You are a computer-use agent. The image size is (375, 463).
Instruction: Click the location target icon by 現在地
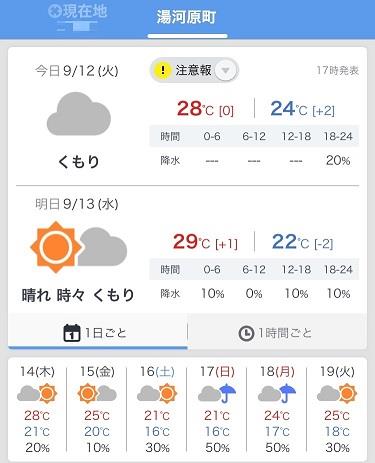click(54, 11)
